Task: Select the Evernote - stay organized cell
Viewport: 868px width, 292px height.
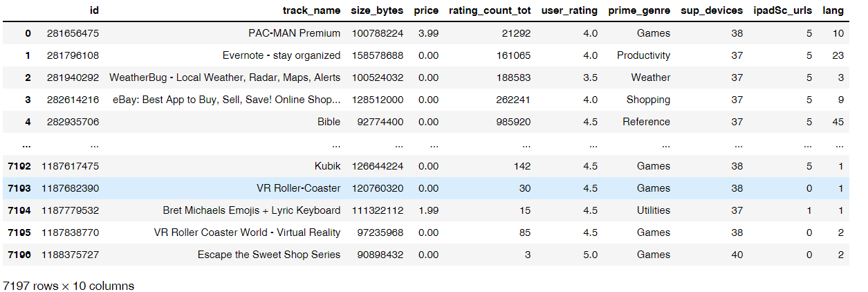Action: 281,55
